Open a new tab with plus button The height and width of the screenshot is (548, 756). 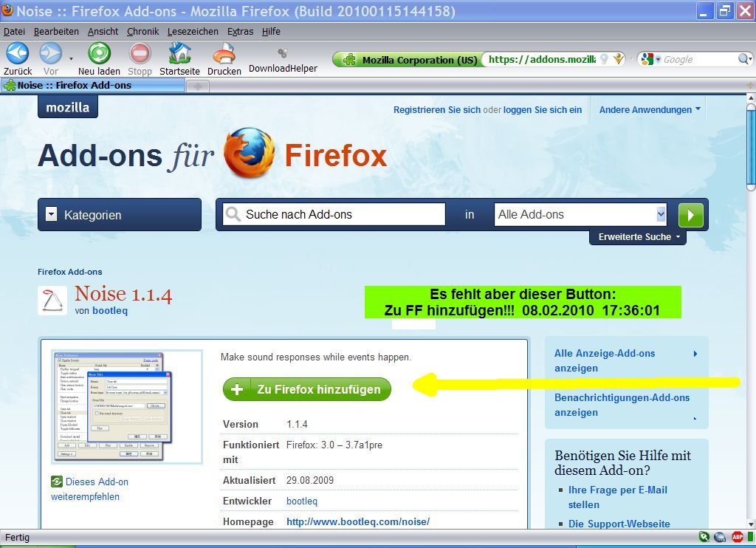pyautogui.click(x=198, y=86)
